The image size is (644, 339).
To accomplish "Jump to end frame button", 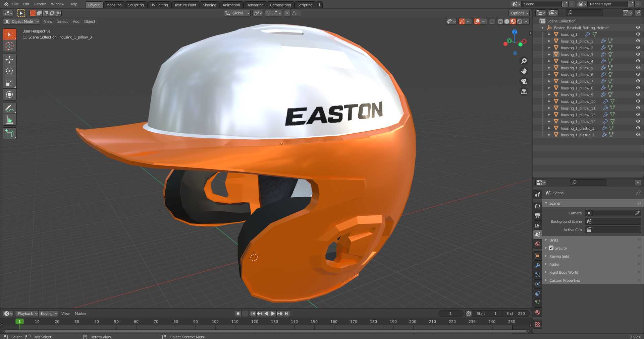I will pos(286,314).
